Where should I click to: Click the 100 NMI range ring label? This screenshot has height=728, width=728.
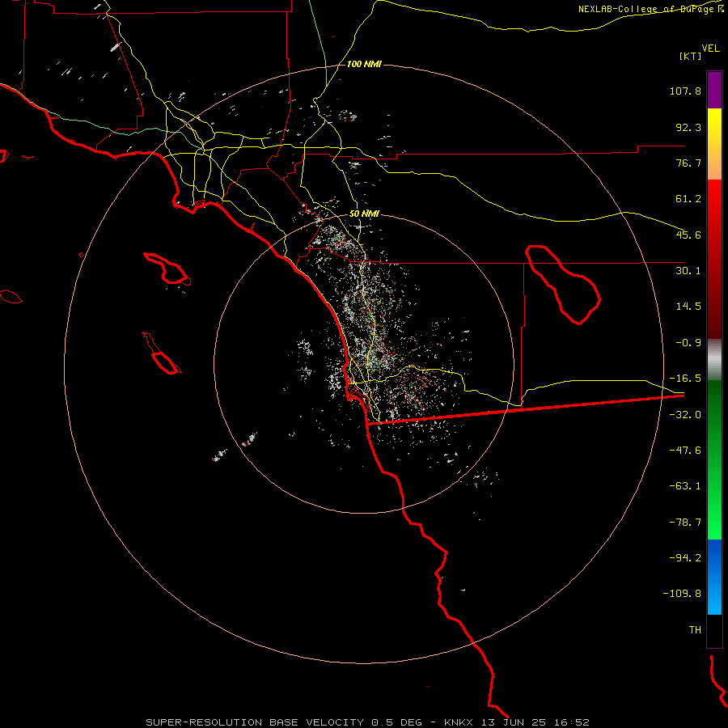click(x=364, y=64)
